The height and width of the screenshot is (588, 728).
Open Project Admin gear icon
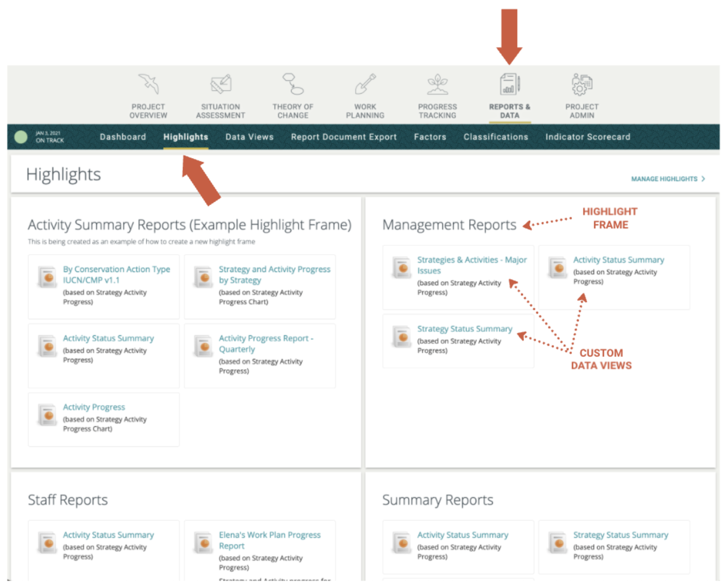582,84
